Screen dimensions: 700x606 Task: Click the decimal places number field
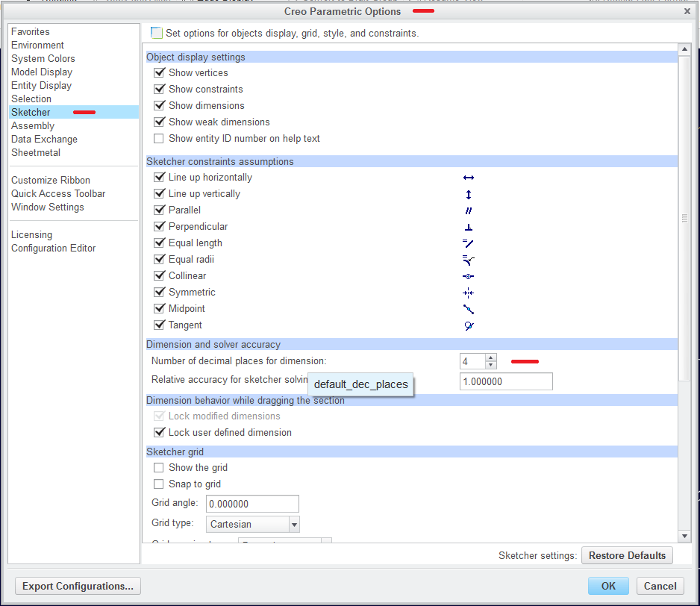click(472, 361)
